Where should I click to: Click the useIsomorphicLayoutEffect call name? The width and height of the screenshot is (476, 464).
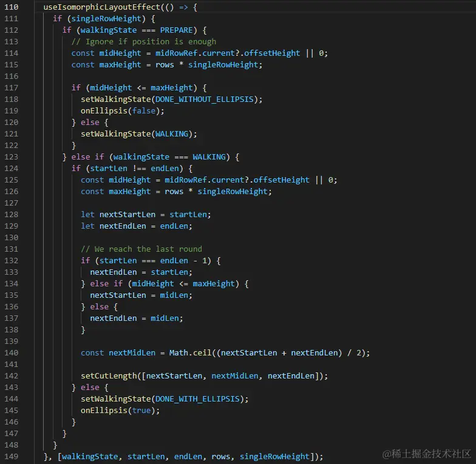click(102, 7)
